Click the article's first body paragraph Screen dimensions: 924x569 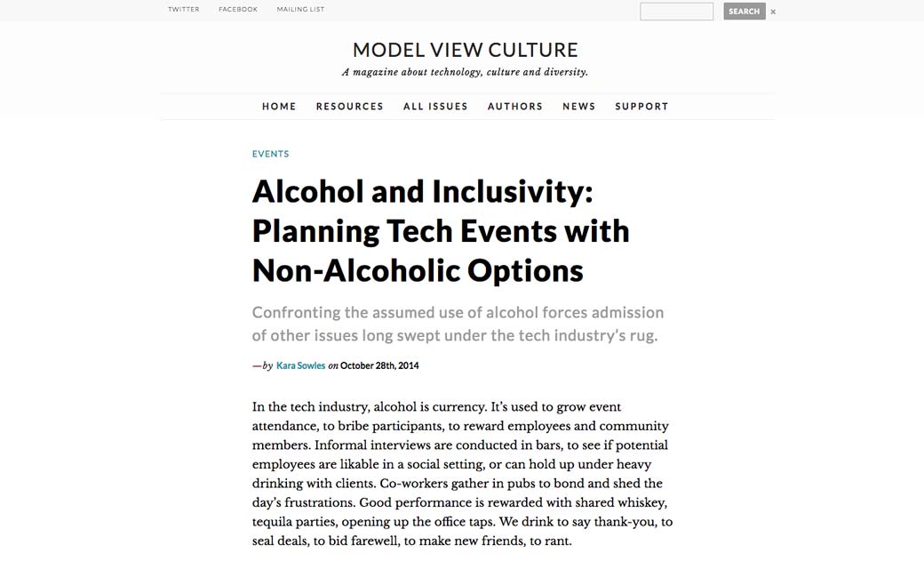click(x=462, y=474)
